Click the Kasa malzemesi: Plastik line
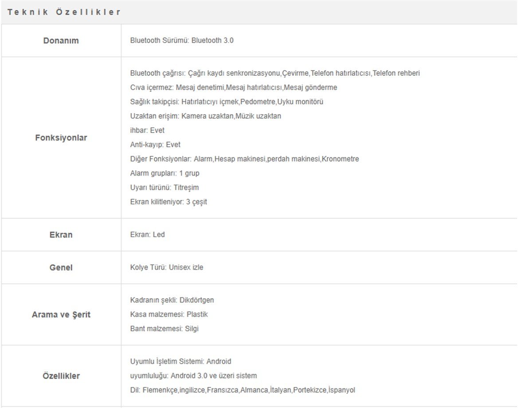Viewport: 532px width, 408px height. click(x=169, y=314)
